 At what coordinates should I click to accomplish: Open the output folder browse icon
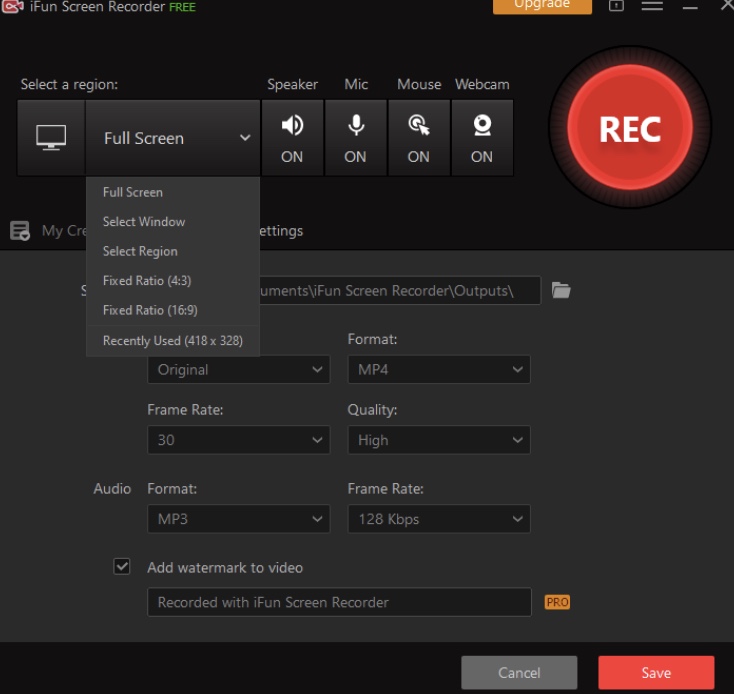(562, 290)
